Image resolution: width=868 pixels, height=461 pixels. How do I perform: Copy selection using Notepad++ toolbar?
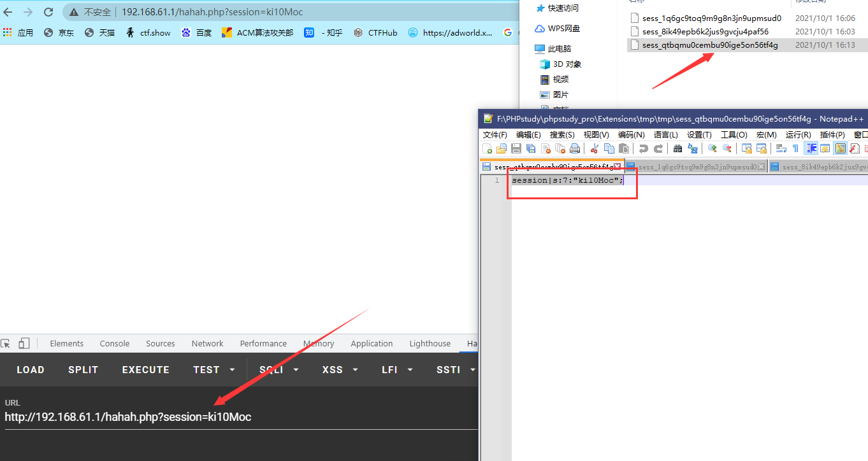coord(609,148)
